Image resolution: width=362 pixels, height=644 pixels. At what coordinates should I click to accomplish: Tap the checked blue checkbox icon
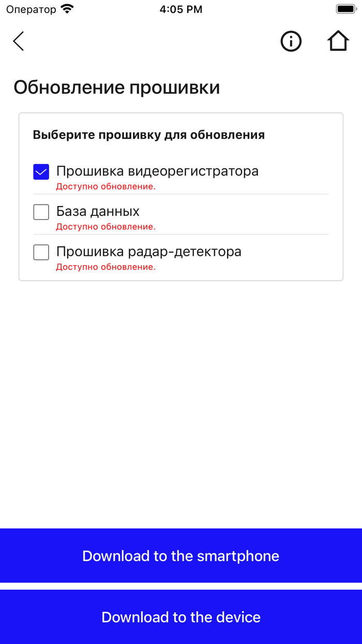(40, 171)
